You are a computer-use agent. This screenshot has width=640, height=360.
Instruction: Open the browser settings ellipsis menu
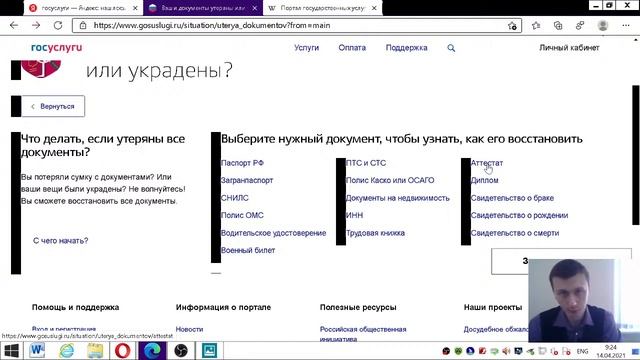pos(626,26)
